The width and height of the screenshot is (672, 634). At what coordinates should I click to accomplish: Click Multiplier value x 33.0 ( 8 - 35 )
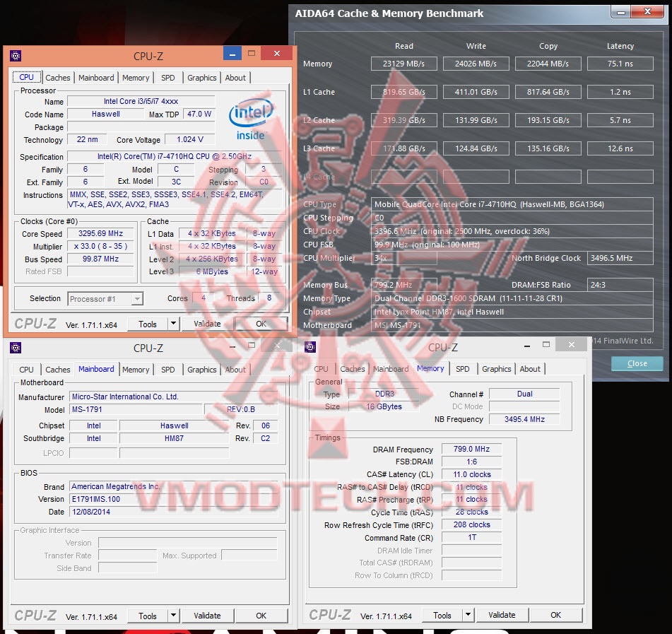[x=101, y=246]
